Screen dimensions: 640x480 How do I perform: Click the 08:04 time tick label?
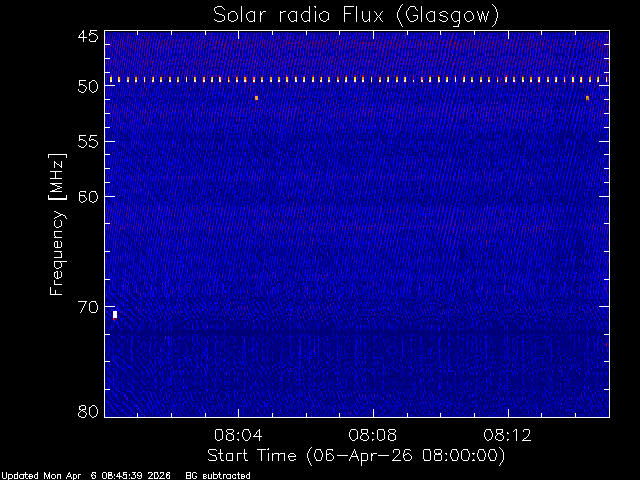click(238, 435)
